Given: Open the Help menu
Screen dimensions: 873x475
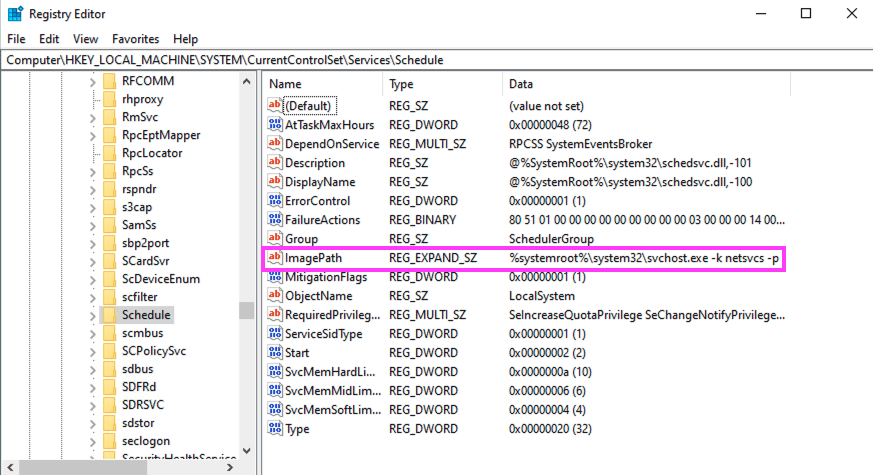Looking at the screenshot, I should click(x=185, y=39).
